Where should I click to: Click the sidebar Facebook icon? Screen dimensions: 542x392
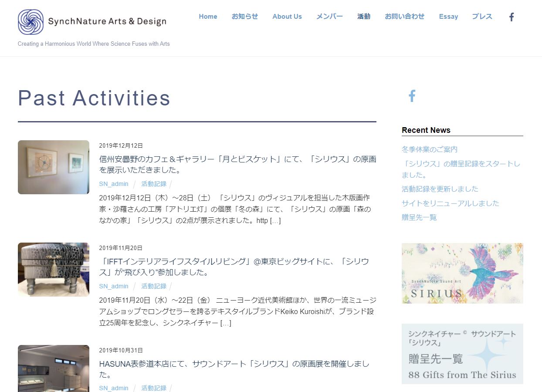click(x=412, y=96)
